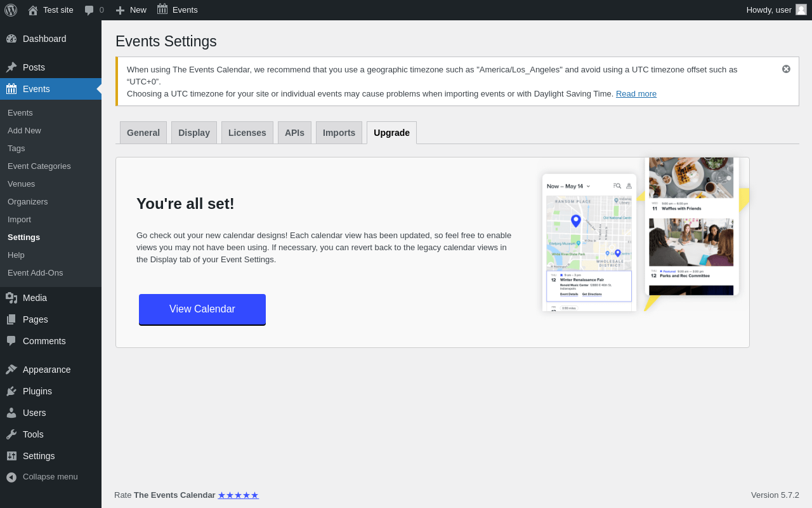Viewport: 812px width, 508px height.
Task: Click the plus New icon in admin bar
Action: (120, 10)
